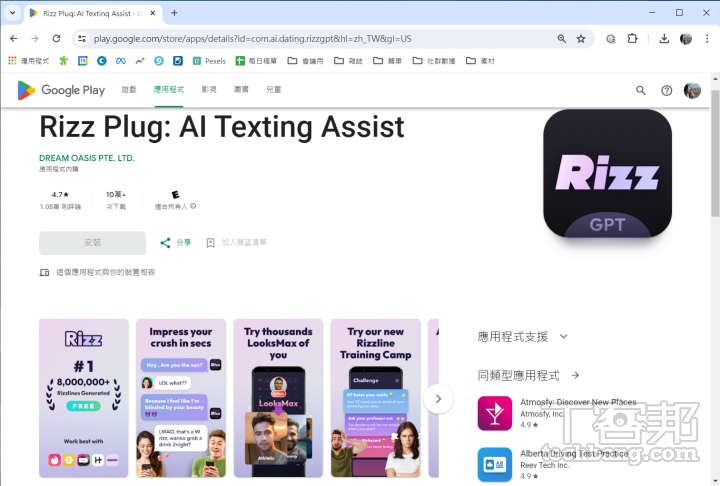720x486 pixels.
Task: Open Try thousands LooksMax screenshot
Action: pos(278,398)
